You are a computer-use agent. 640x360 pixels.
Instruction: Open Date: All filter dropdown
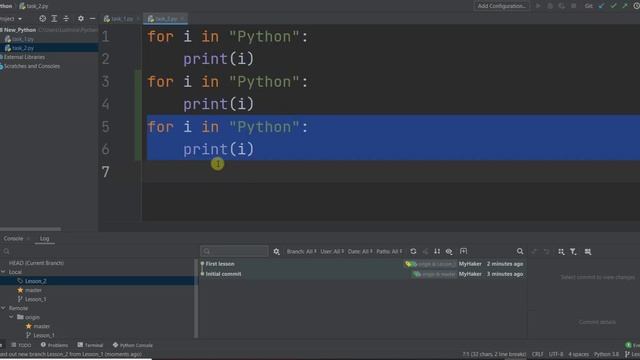click(360, 251)
